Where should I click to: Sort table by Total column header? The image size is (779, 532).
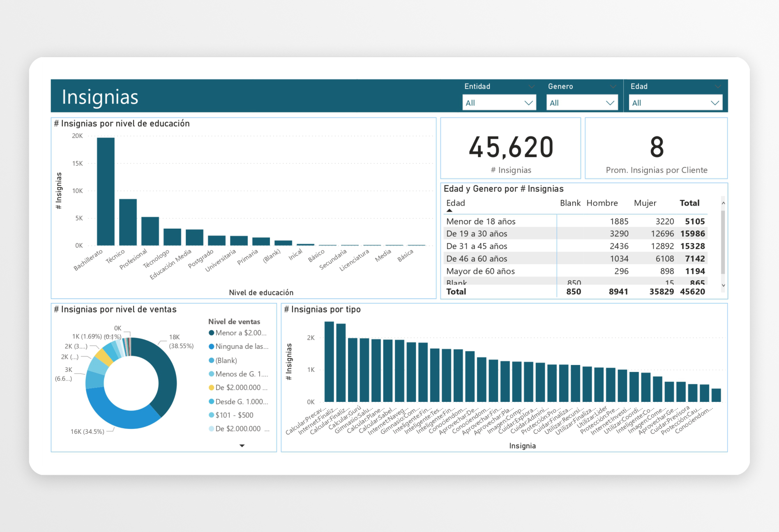pos(689,203)
